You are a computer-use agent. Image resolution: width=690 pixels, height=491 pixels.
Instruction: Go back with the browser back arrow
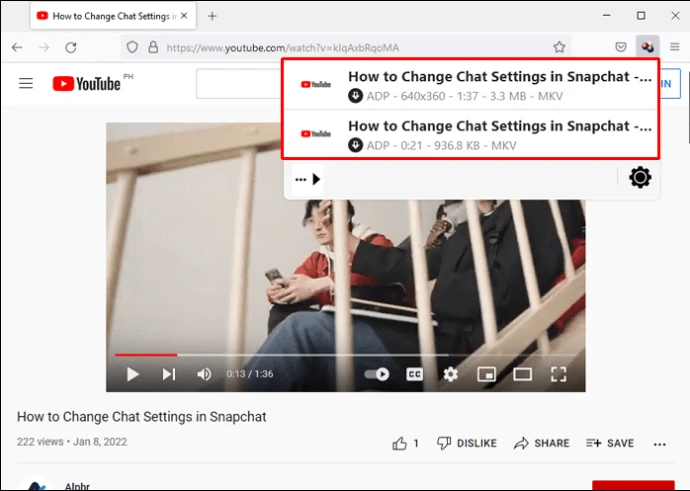tap(17, 47)
